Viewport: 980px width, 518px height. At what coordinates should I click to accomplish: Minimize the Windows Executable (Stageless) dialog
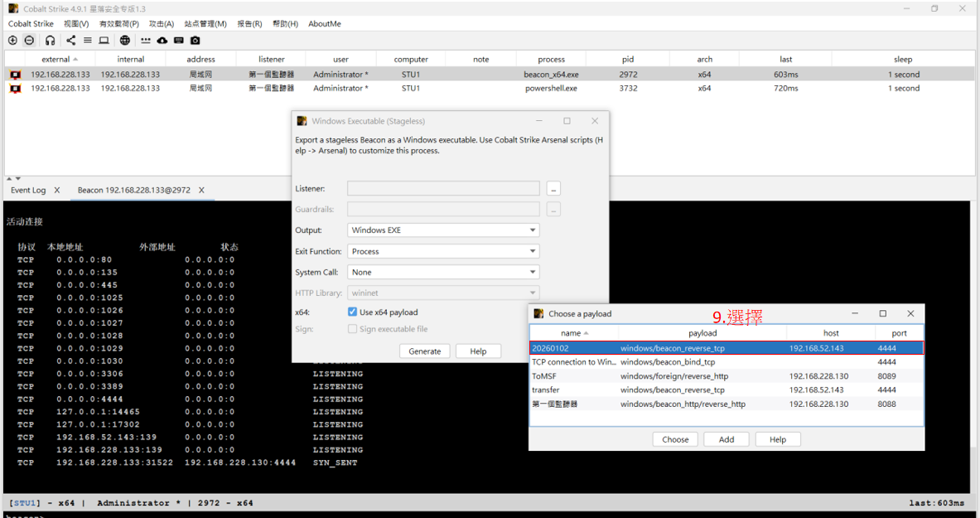click(x=538, y=121)
